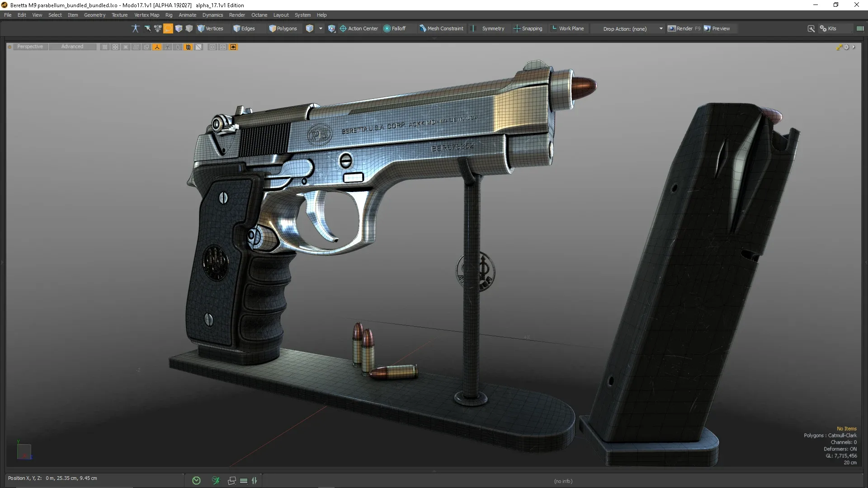Open the Edit menu
This screenshot has width=868, height=488.
coord(22,15)
